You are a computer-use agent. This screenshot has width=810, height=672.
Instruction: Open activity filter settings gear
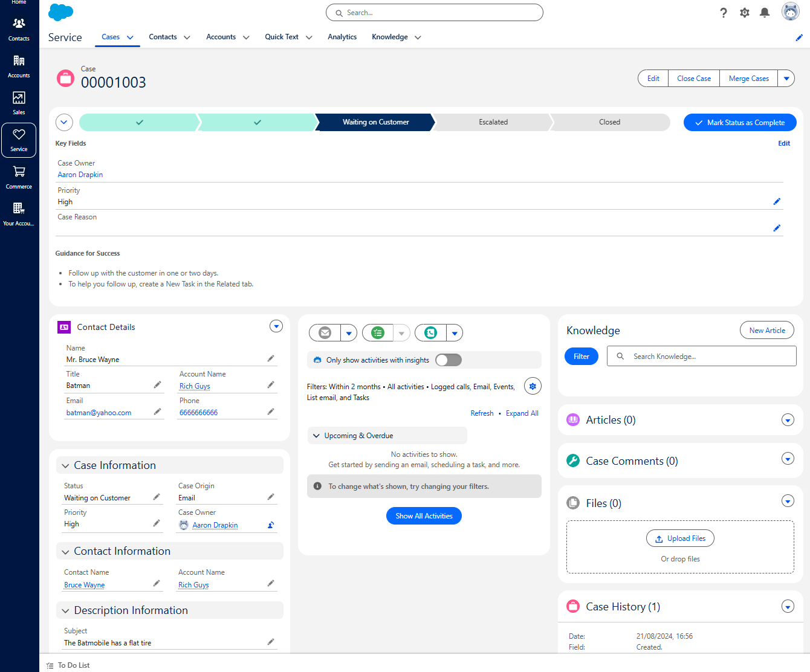click(x=532, y=386)
